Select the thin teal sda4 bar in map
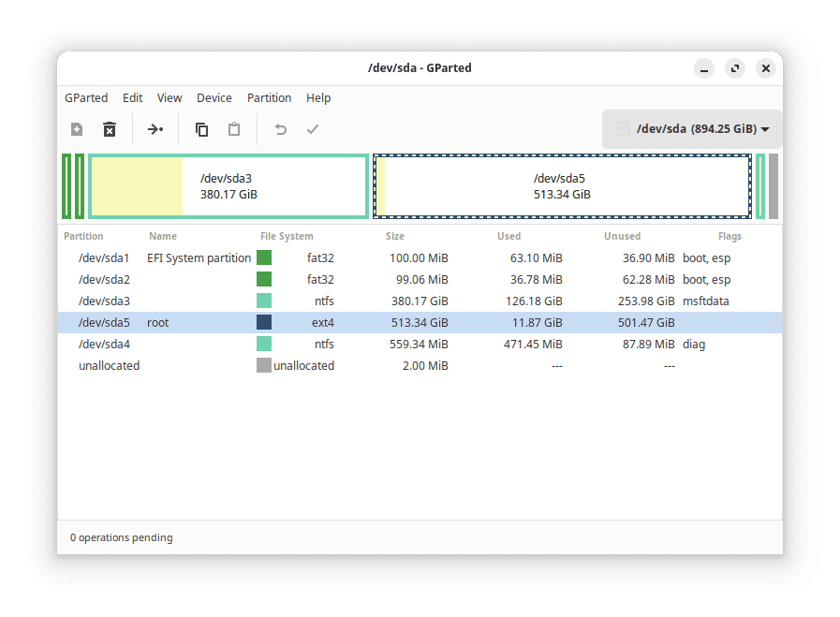Screen dimensions: 840x617 tap(760, 186)
